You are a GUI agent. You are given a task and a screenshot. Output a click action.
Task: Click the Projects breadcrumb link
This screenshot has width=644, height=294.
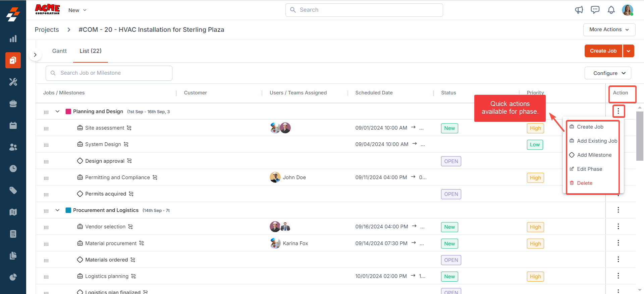click(x=47, y=29)
